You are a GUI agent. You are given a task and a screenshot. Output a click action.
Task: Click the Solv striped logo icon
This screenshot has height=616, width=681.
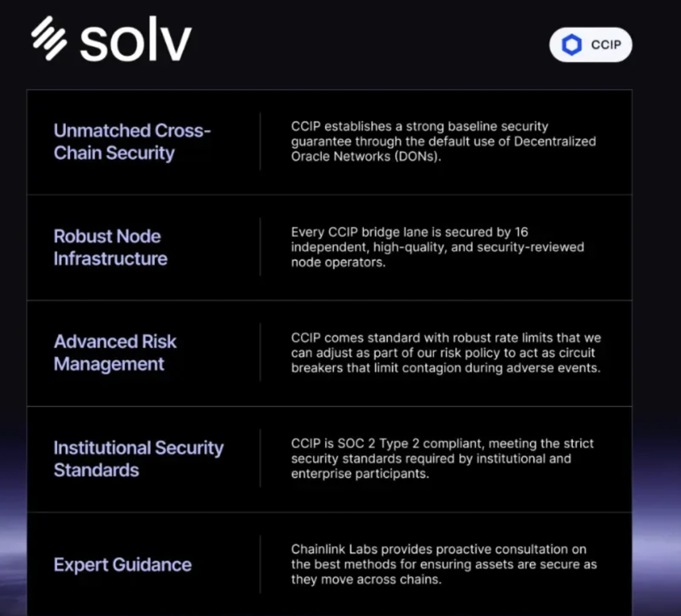(49, 38)
